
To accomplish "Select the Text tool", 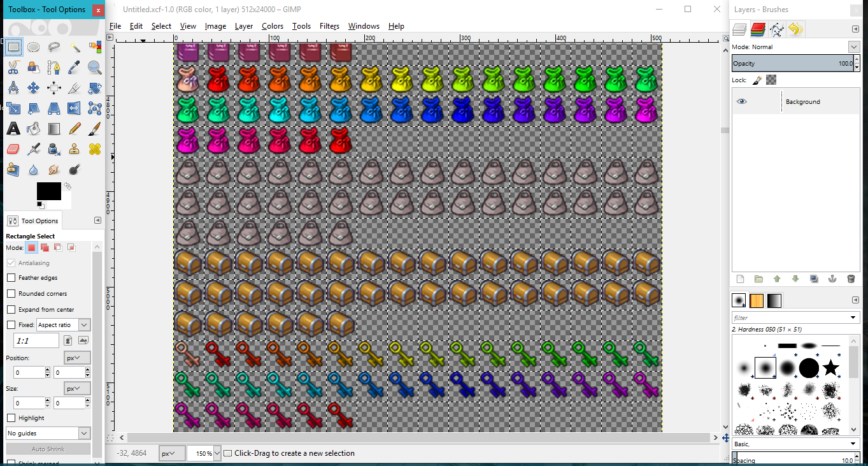I will [13, 128].
